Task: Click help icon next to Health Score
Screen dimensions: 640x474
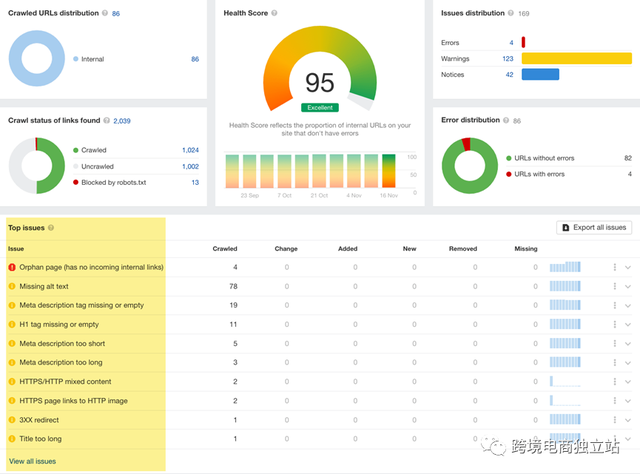Action: tap(274, 14)
